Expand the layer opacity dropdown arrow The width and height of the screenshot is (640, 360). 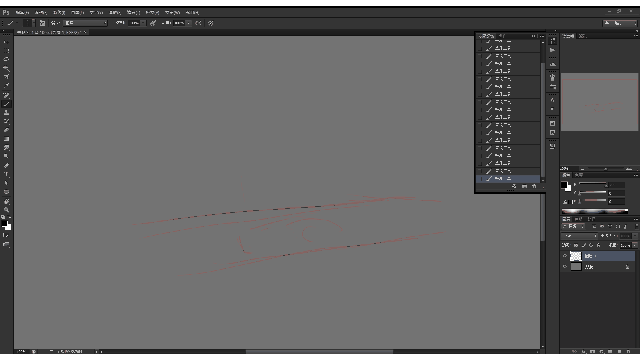[635, 245]
